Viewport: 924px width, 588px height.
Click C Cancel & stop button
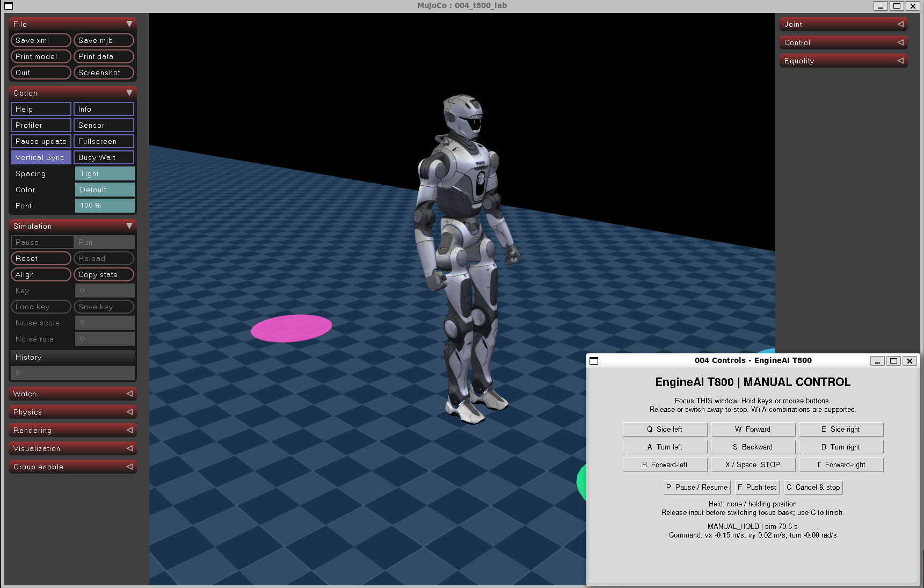tap(813, 487)
